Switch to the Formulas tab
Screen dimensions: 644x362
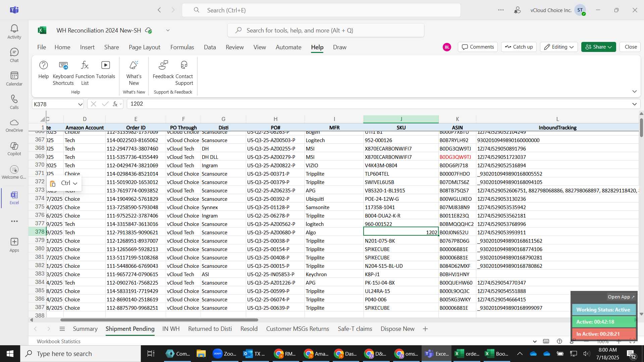[x=182, y=47]
